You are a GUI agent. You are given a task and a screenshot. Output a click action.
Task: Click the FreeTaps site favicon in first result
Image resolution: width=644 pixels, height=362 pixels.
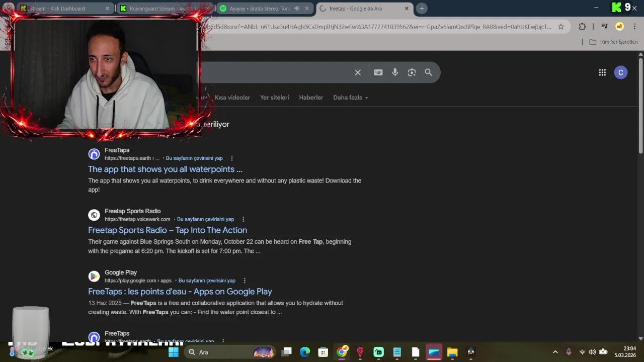pos(94,154)
